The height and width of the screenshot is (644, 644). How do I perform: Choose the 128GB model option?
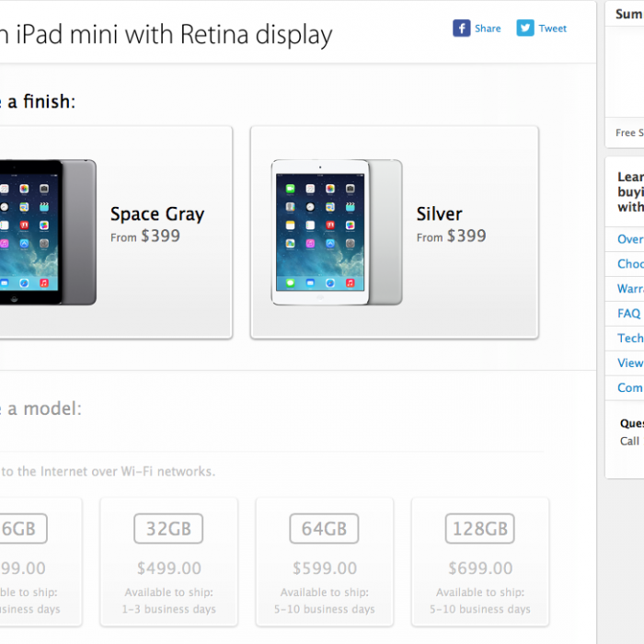coord(480,529)
